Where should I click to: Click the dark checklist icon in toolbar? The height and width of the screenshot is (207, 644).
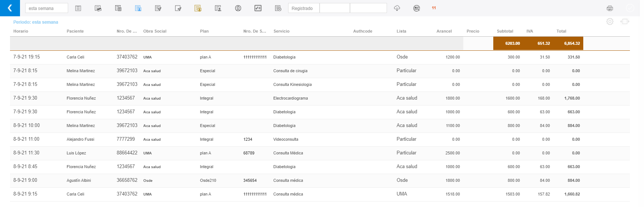258,8
